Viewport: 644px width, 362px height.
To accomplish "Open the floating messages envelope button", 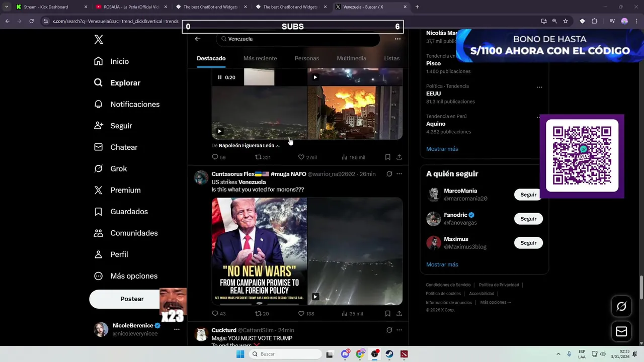I will (621, 331).
